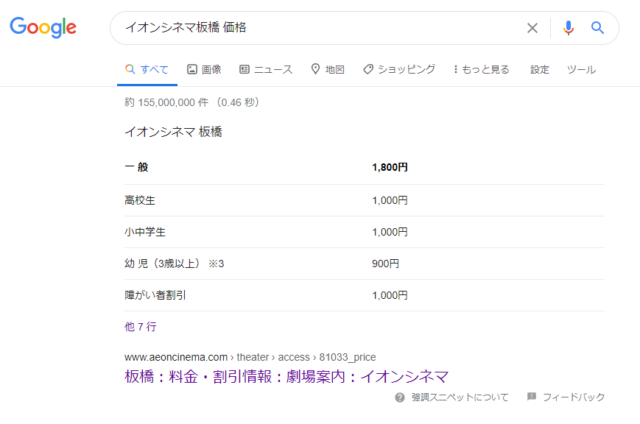Select the 小中学生 row label

point(145,232)
